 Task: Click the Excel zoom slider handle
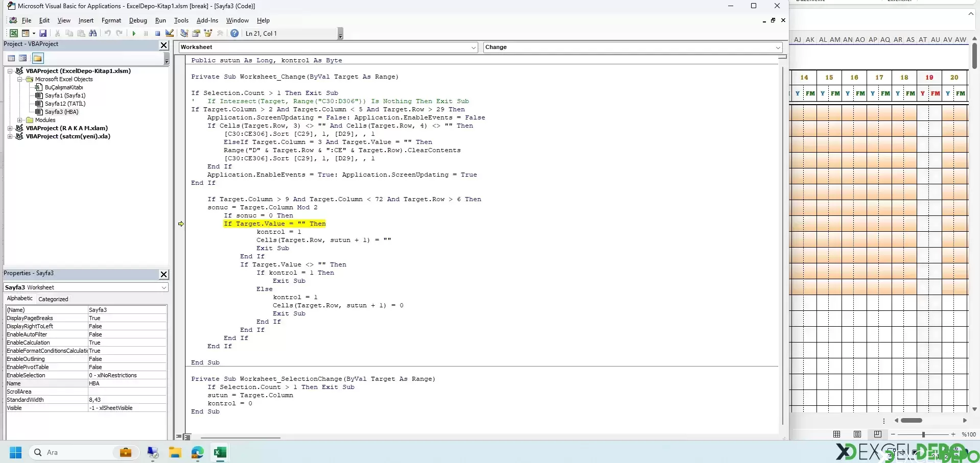pos(923,434)
